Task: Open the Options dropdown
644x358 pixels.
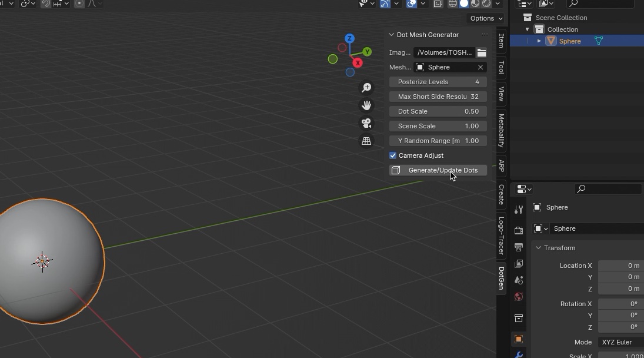Action: coord(486,18)
